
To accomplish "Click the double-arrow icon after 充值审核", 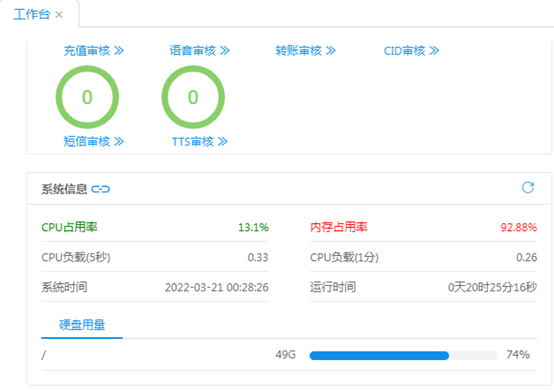I will [x=119, y=51].
